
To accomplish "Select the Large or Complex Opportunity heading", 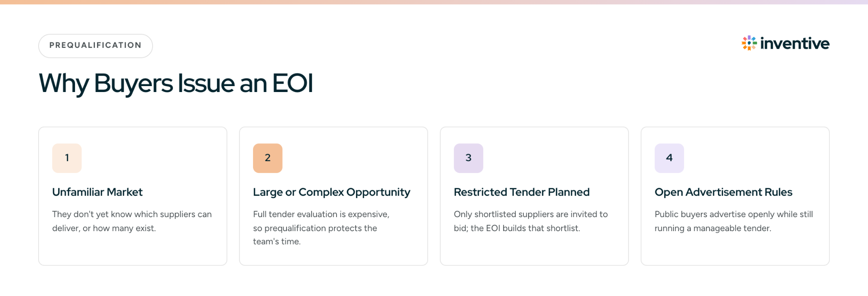I will [331, 193].
